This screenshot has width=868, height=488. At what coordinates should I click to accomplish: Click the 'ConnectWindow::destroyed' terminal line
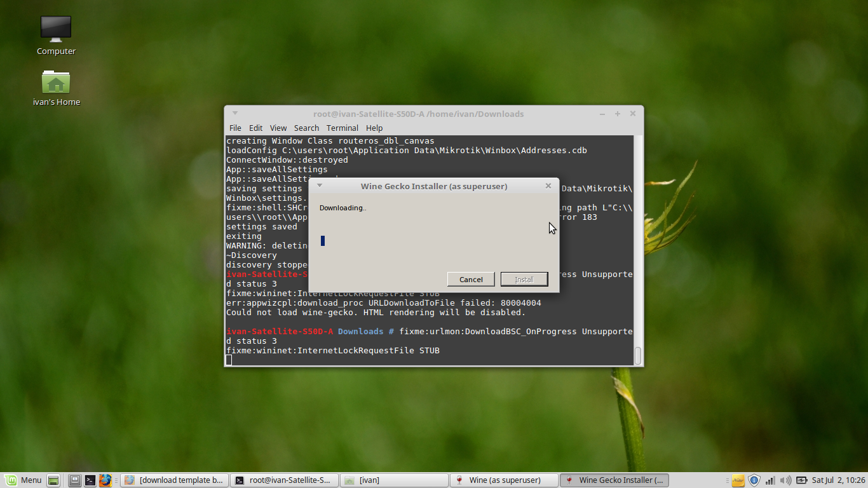287,160
